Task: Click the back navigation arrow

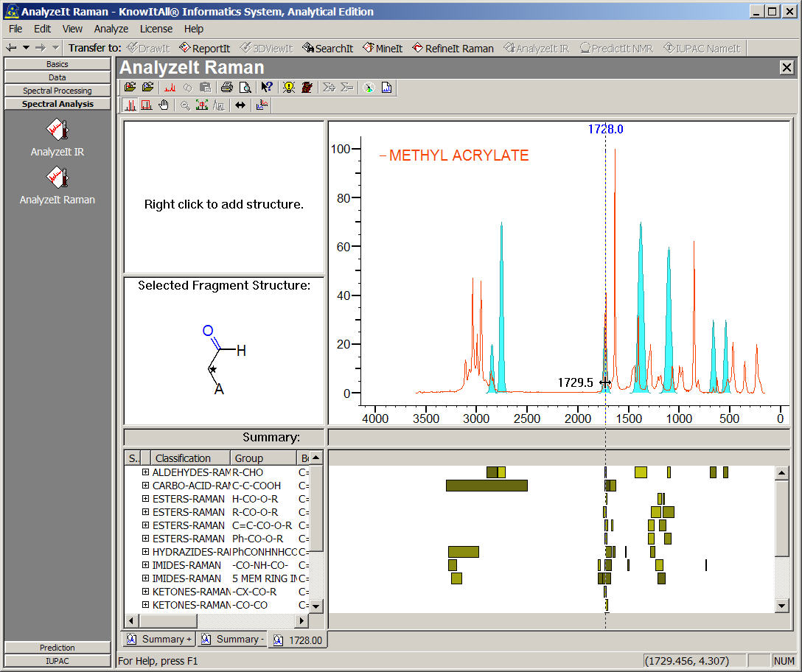Action: 11,48
